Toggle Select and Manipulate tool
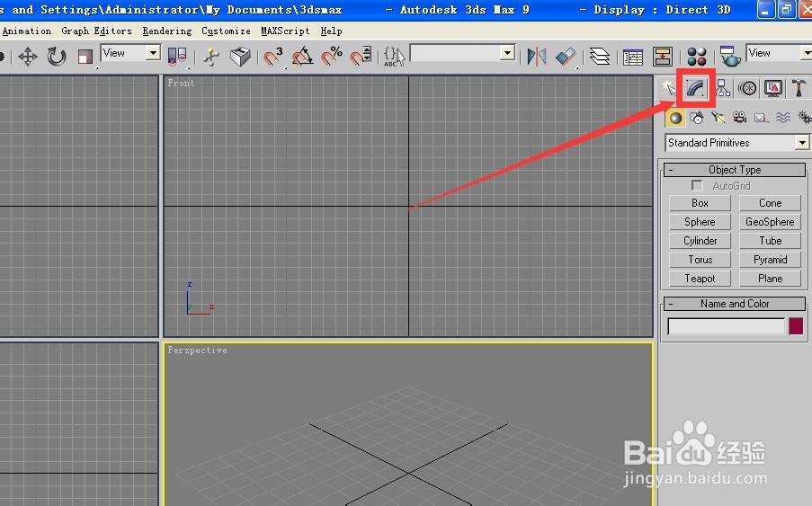This screenshot has width=812, height=506. pos(211,57)
